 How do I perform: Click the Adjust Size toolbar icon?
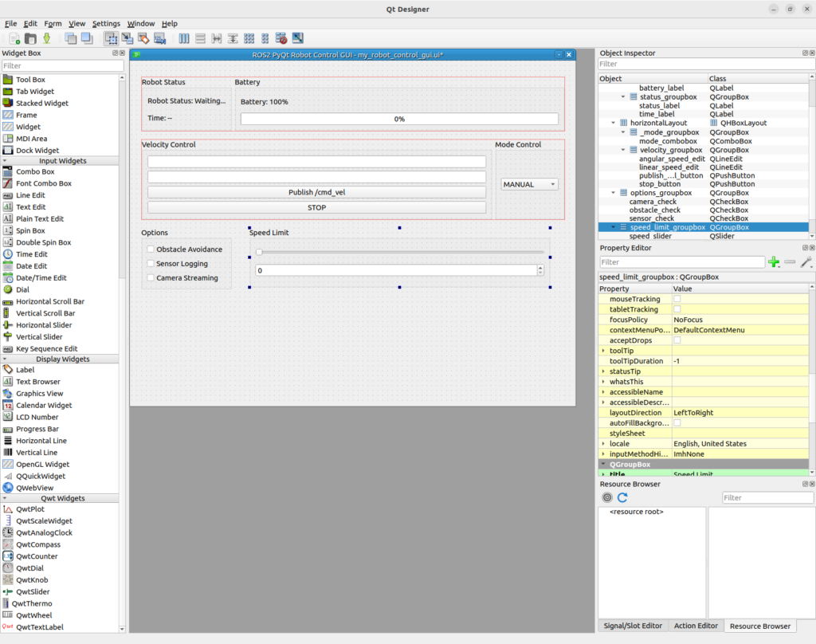click(298, 38)
